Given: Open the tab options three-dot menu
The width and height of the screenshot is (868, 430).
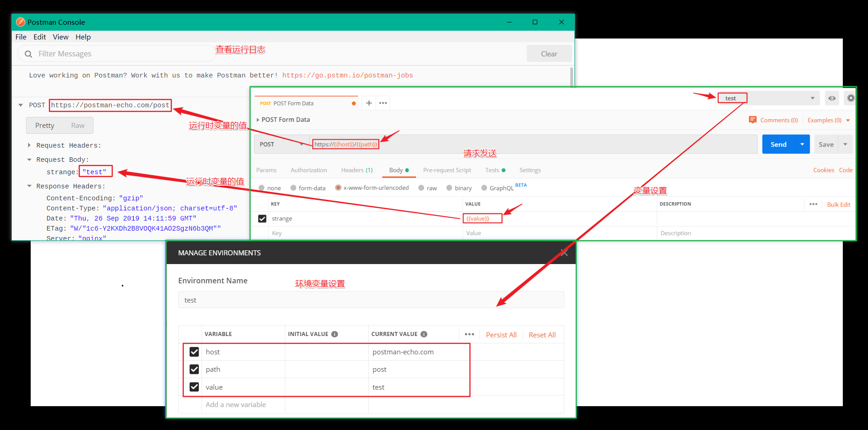Looking at the screenshot, I should tap(383, 103).
